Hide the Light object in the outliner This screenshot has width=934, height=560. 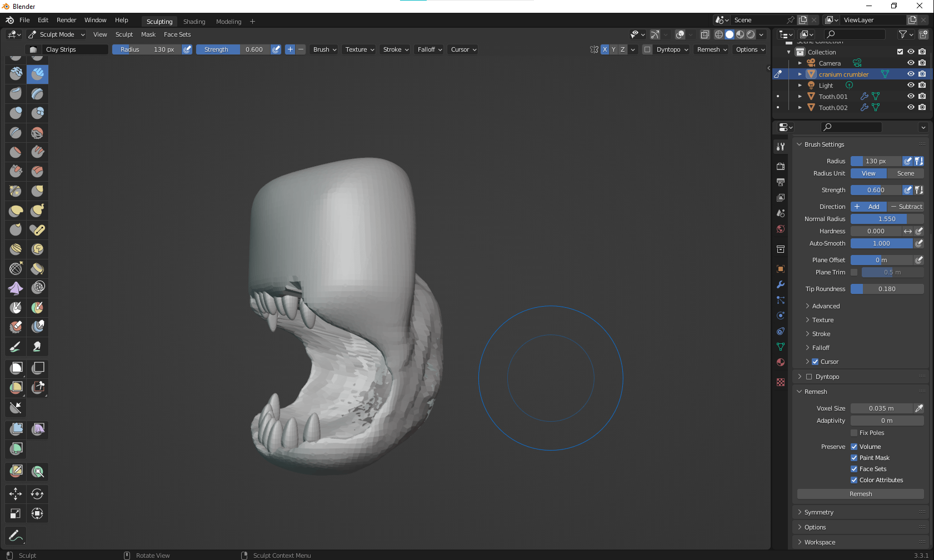[x=911, y=84]
